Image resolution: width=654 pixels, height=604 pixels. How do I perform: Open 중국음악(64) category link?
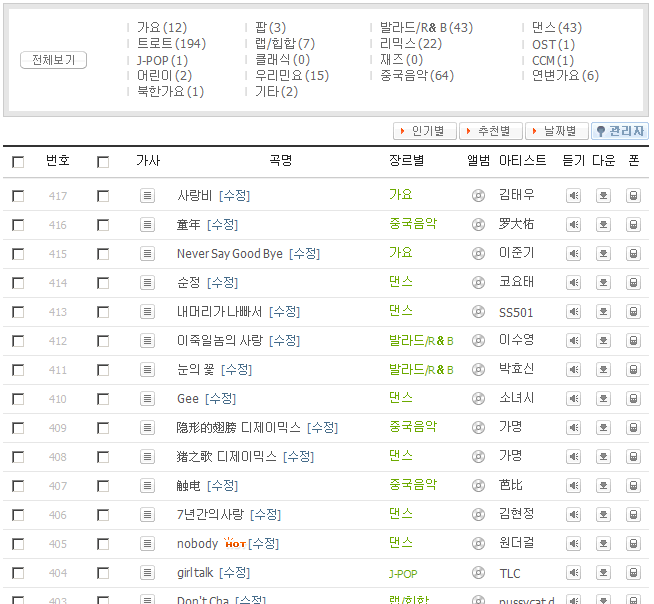point(416,76)
